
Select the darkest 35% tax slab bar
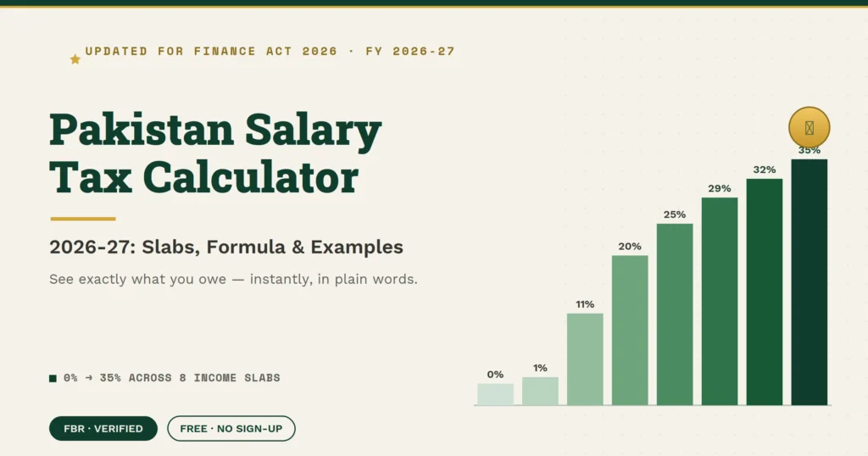click(810, 282)
